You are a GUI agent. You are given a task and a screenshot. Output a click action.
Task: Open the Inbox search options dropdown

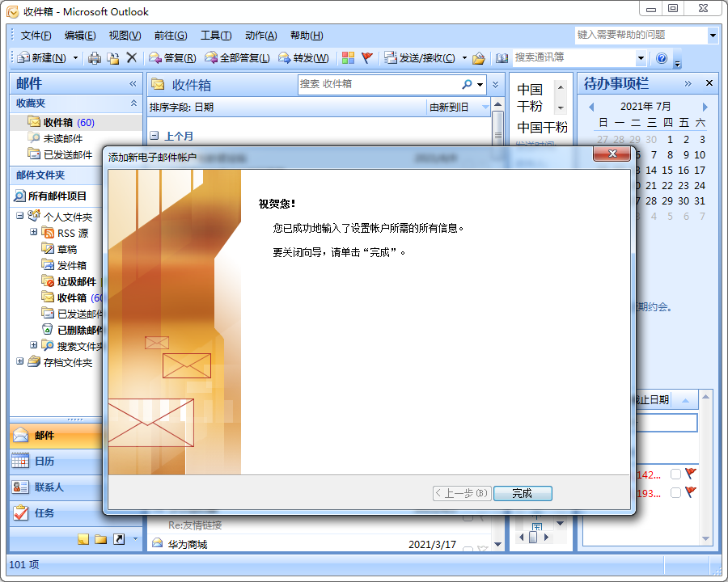click(480, 84)
